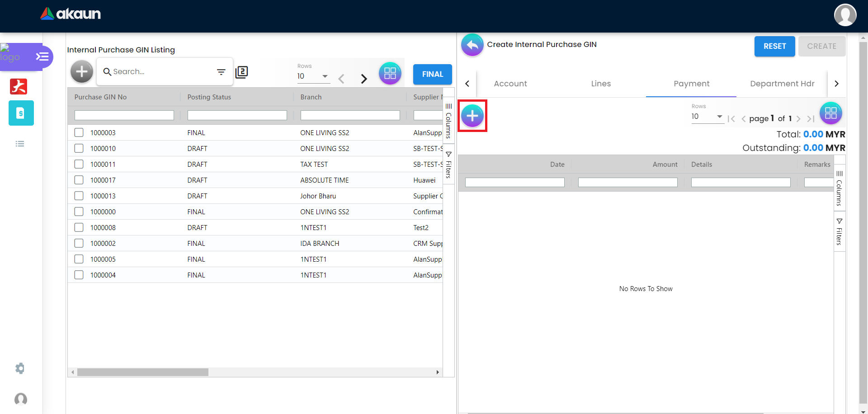Toggle the sidebar menu collapse icon
Viewport: 868px width, 414px height.
point(42,56)
